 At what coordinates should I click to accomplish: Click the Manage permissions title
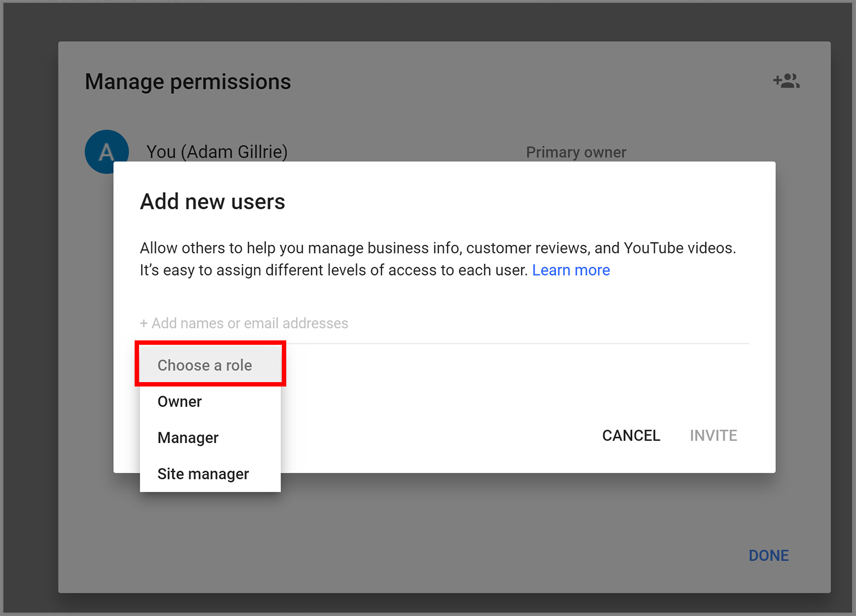pos(188,82)
